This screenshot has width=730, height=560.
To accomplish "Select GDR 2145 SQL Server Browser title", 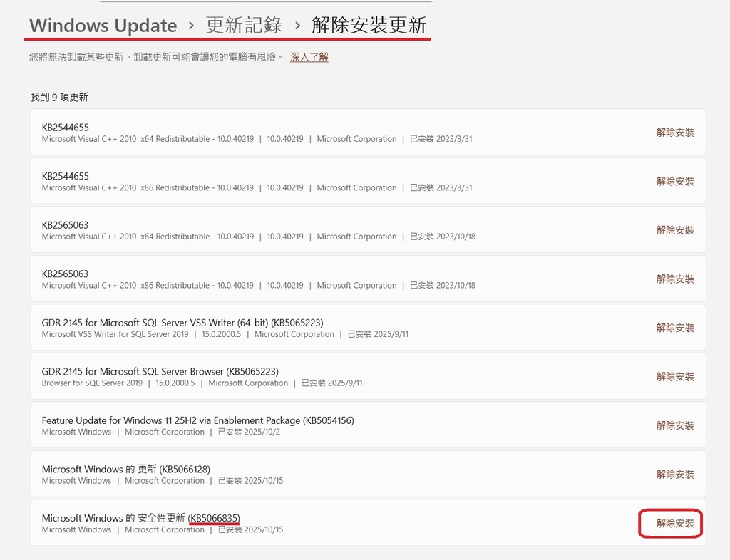I will pyautogui.click(x=160, y=372).
